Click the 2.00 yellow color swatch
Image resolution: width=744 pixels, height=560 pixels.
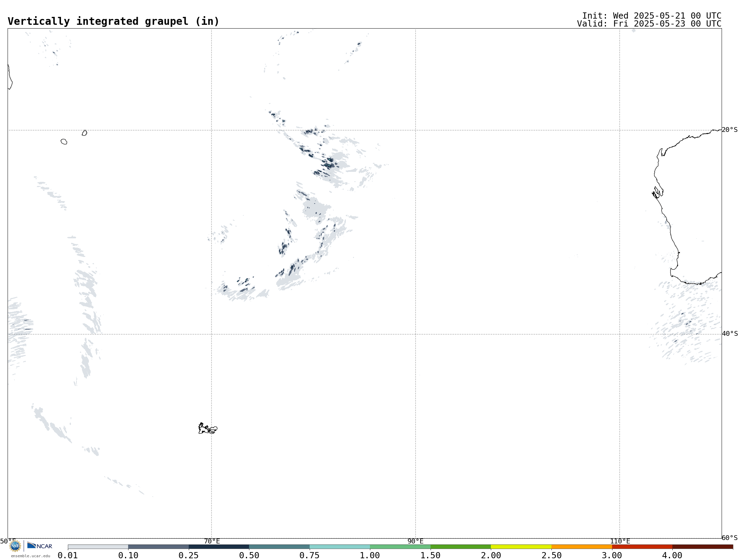click(521, 547)
